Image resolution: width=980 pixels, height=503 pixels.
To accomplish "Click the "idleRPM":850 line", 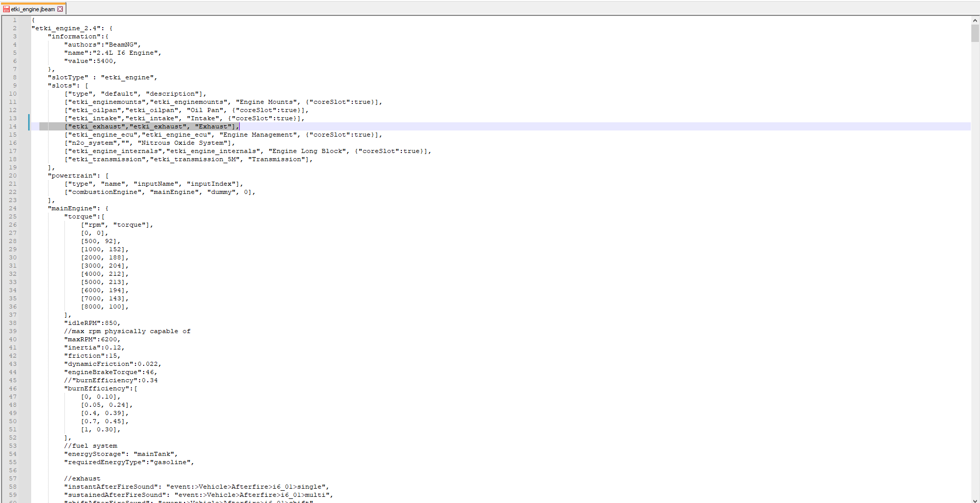I will (x=93, y=323).
